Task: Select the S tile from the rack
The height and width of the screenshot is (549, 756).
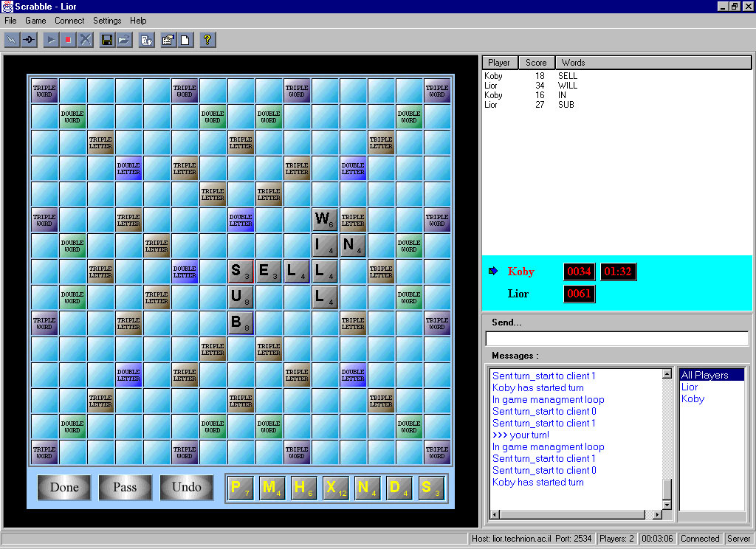Action: point(431,488)
